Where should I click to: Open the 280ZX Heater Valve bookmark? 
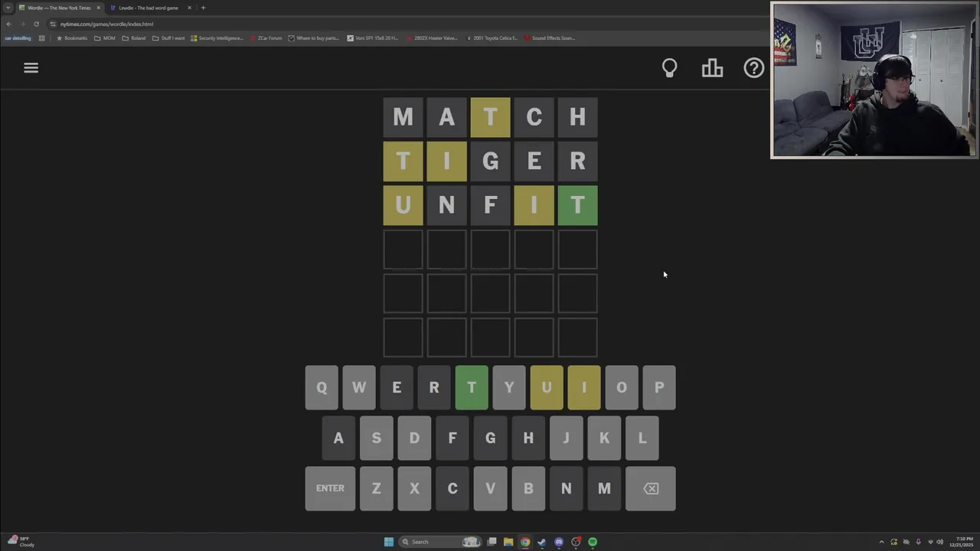[432, 38]
